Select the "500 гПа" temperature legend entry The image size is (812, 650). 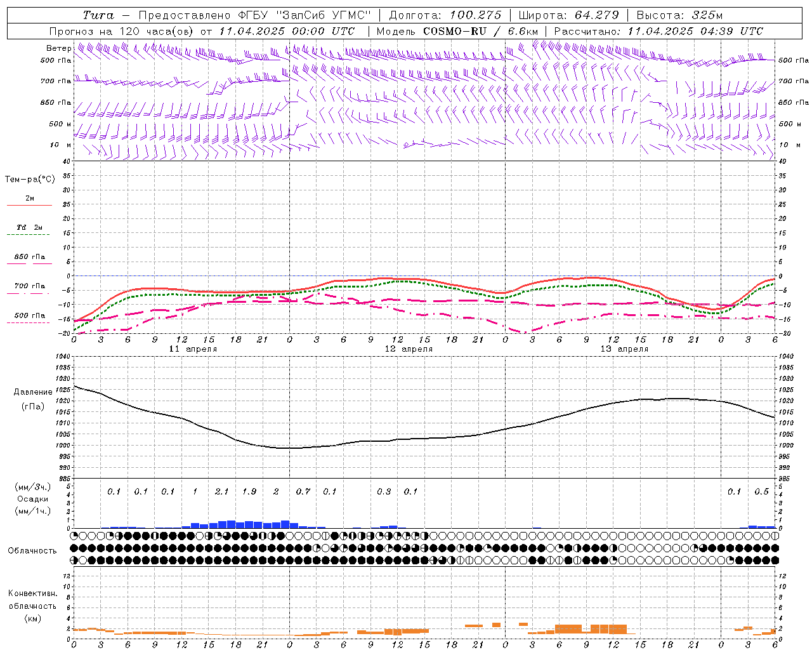tap(29, 315)
